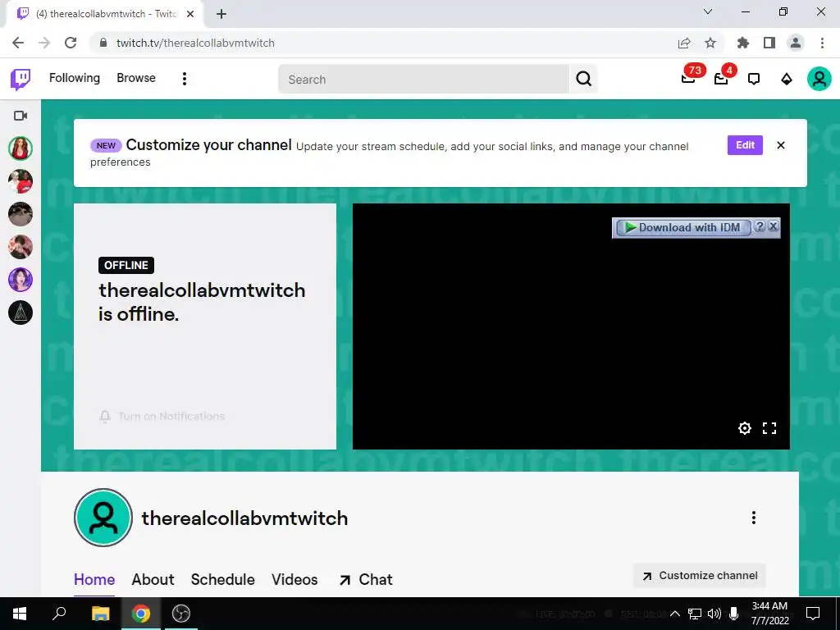Open the Following page

click(75, 78)
